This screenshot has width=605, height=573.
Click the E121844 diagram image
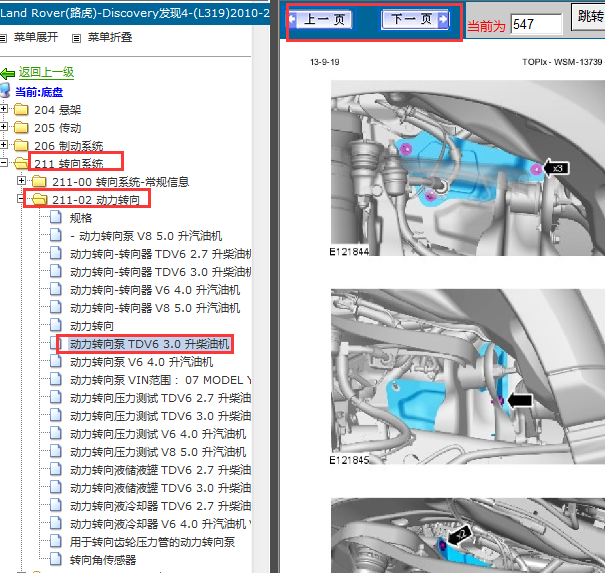tap(468, 168)
